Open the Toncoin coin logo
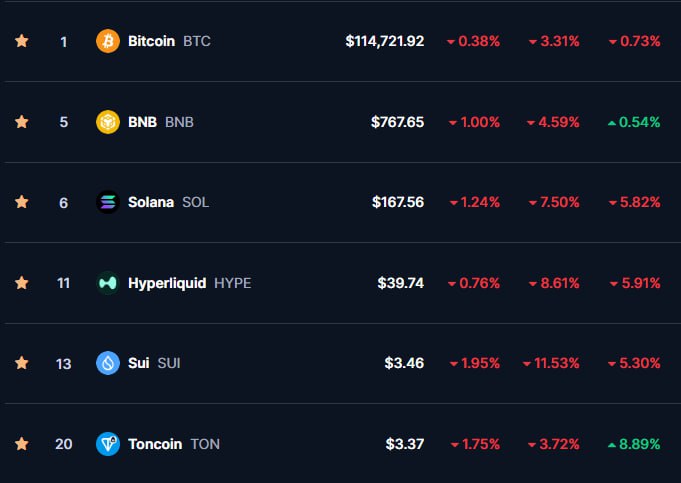The height and width of the screenshot is (483, 681). (x=108, y=444)
